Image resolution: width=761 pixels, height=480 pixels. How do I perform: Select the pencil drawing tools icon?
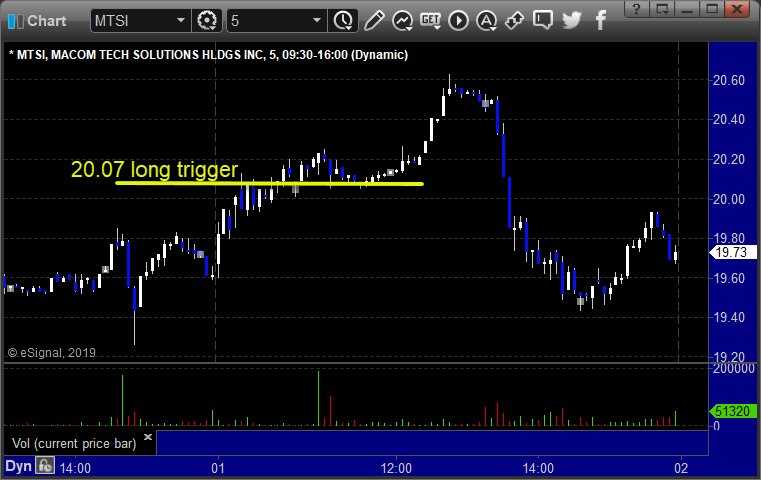pos(374,20)
